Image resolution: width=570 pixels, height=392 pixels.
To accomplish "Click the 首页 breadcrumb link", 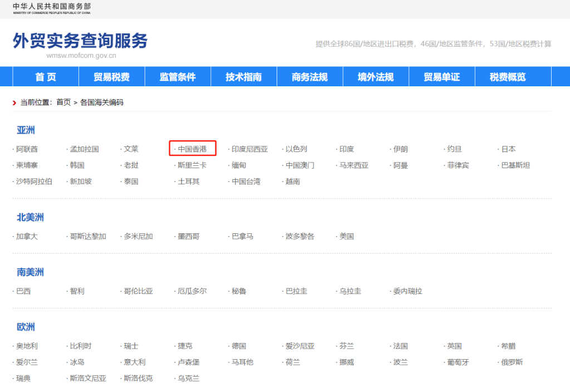I will 63,102.
